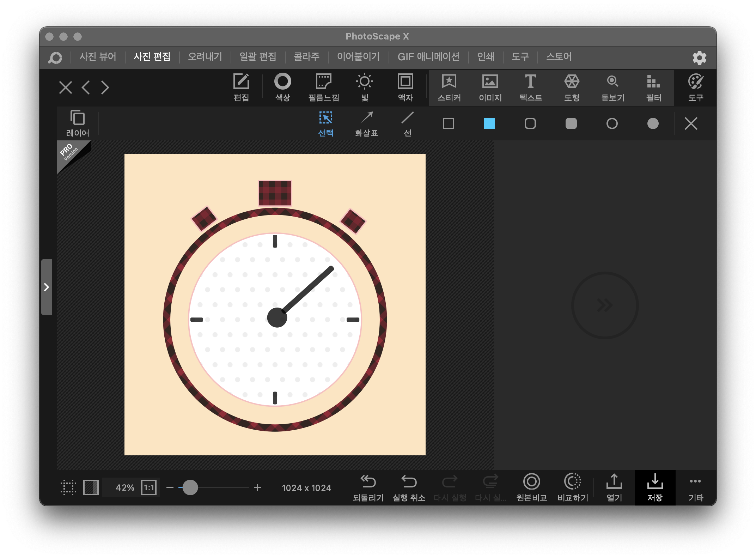This screenshot has width=756, height=558.
Task: Open the GIF 애니메이션 tab
Action: point(428,57)
